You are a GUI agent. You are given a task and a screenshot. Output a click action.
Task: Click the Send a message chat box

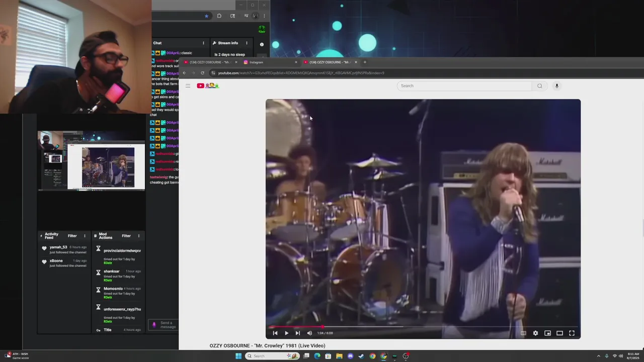[x=164, y=325]
